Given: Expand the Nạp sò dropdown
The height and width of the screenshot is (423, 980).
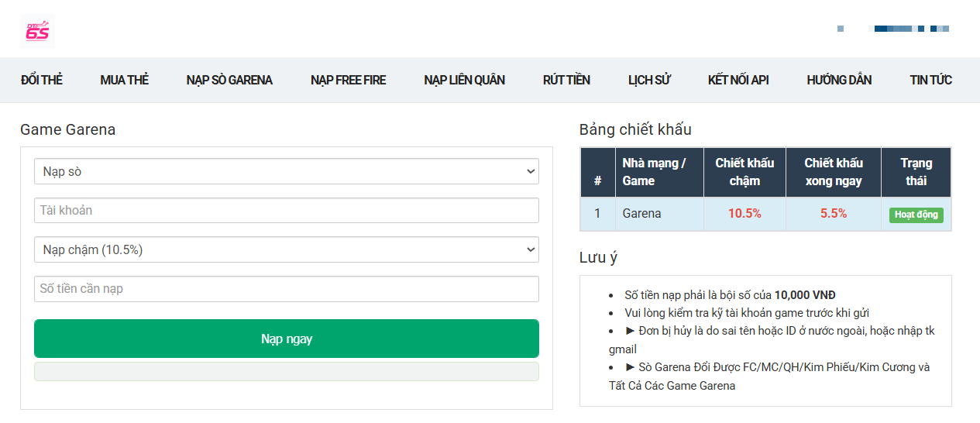Looking at the screenshot, I should tap(286, 171).
